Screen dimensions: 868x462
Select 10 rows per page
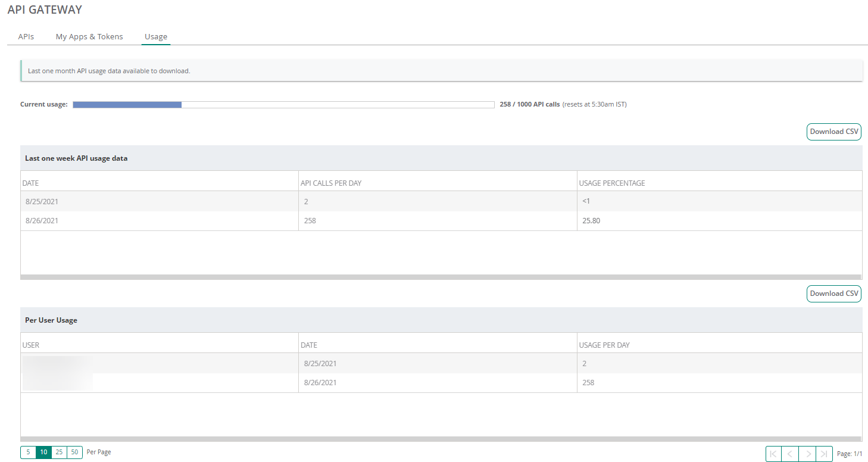point(43,452)
